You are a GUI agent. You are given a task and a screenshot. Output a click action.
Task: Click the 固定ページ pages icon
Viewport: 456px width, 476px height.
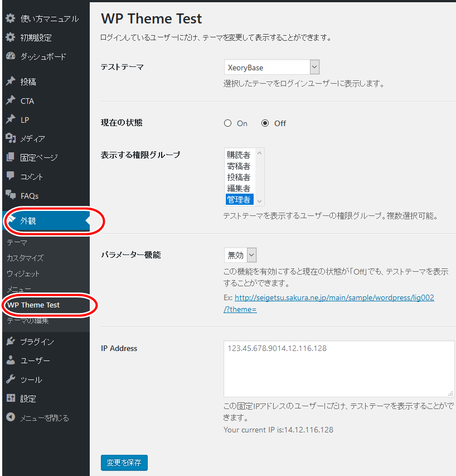(10, 157)
